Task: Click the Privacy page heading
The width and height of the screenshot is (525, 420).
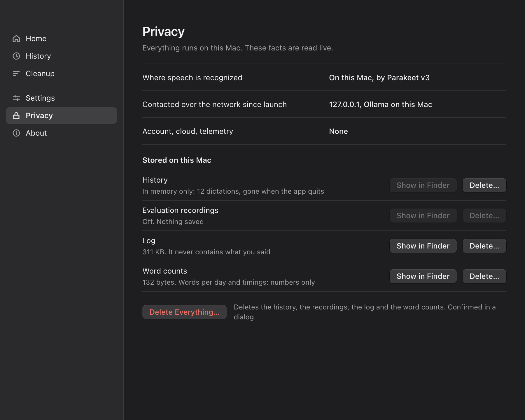Action: pyautogui.click(x=163, y=32)
